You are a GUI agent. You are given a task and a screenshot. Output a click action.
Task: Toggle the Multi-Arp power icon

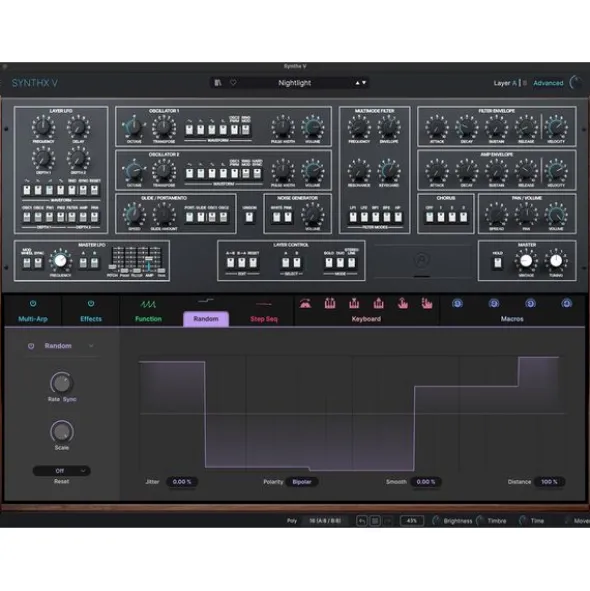coord(33,303)
